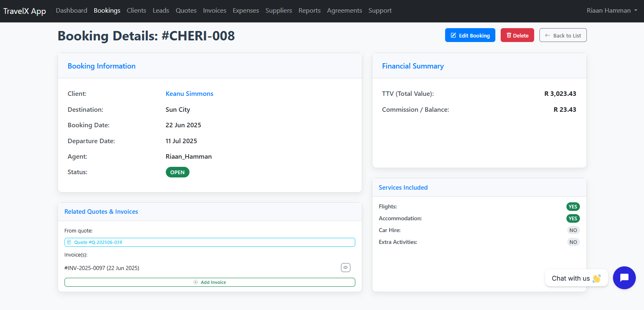644x310 pixels.
Task: Click the Edit Booking button
Action: point(470,35)
